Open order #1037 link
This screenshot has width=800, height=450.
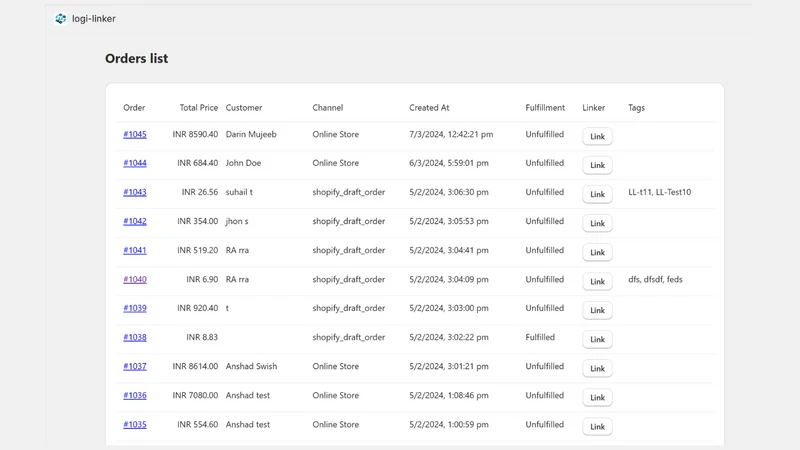135,366
